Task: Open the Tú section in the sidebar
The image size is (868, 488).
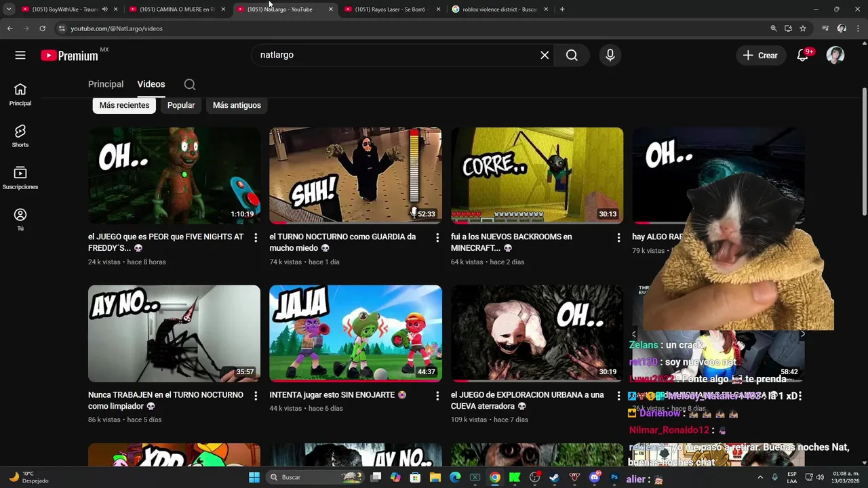Action: pos(20,220)
